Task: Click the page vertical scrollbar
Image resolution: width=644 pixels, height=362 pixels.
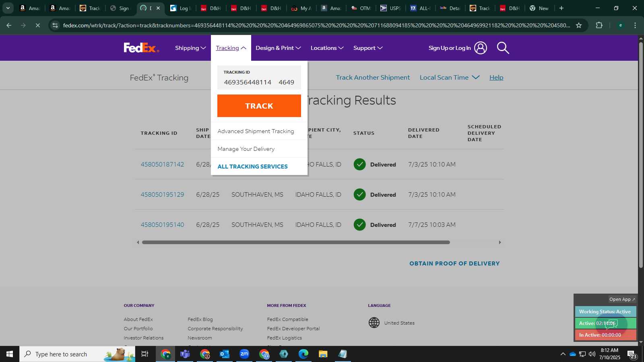Action: 641,155
